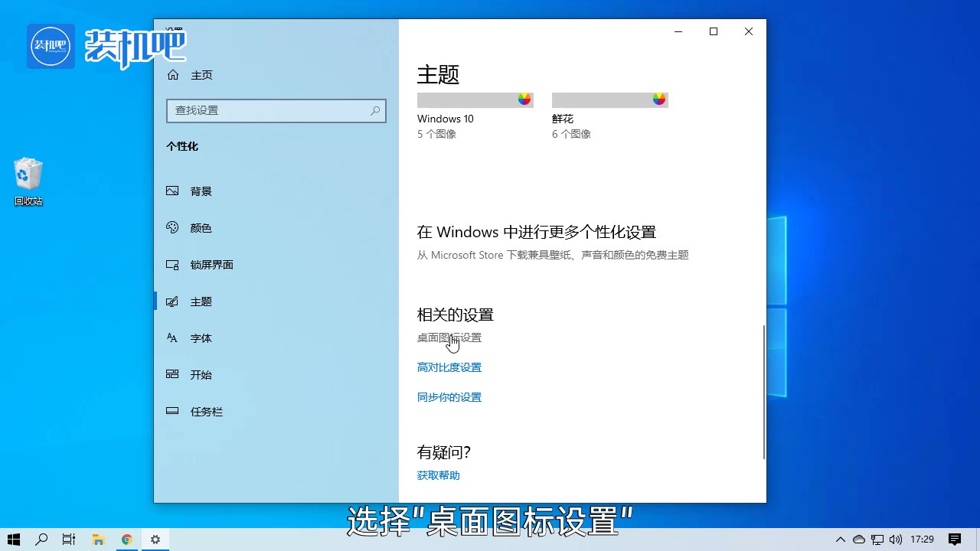
Task: Click the settings window vertical scrollbar
Action: click(x=763, y=390)
